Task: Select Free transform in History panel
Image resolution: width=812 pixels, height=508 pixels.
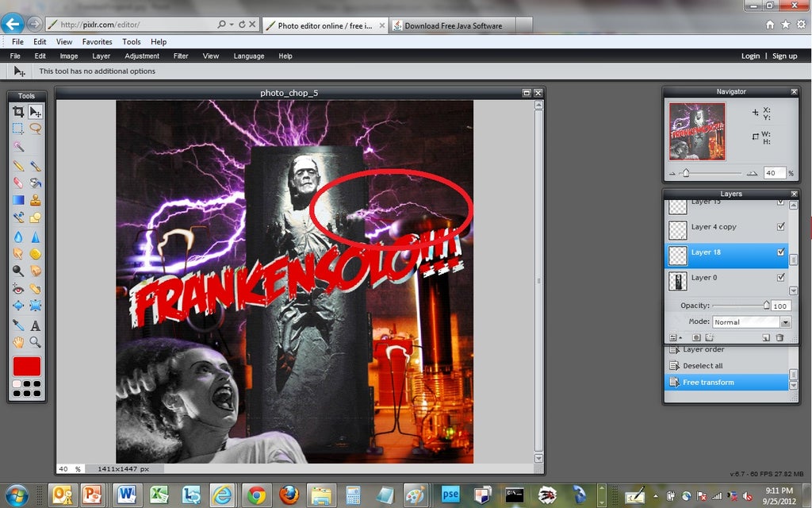Action: (x=726, y=382)
